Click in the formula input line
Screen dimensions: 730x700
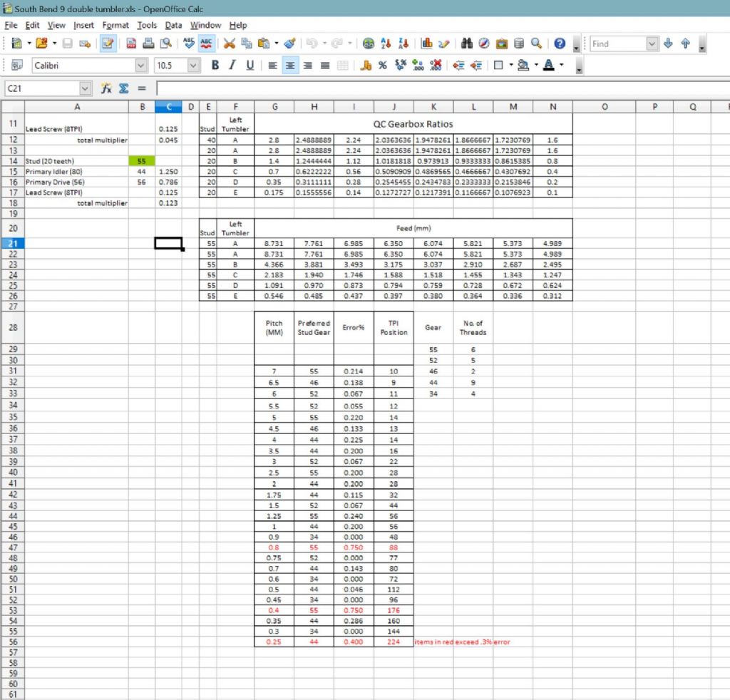pos(443,88)
